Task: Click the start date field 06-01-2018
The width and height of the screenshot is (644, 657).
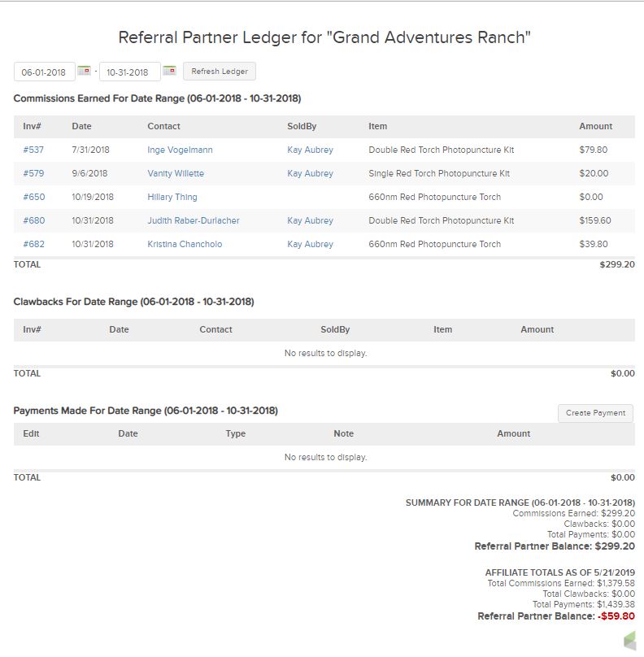Action: [44, 72]
